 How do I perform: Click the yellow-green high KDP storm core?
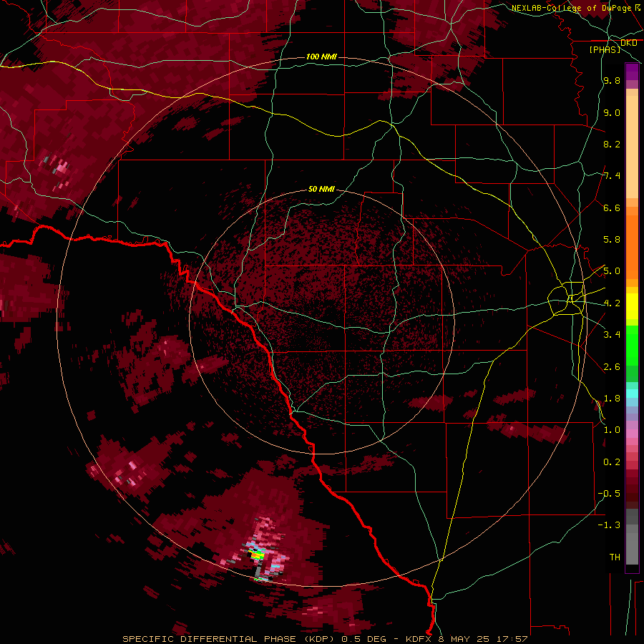pos(258,555)
